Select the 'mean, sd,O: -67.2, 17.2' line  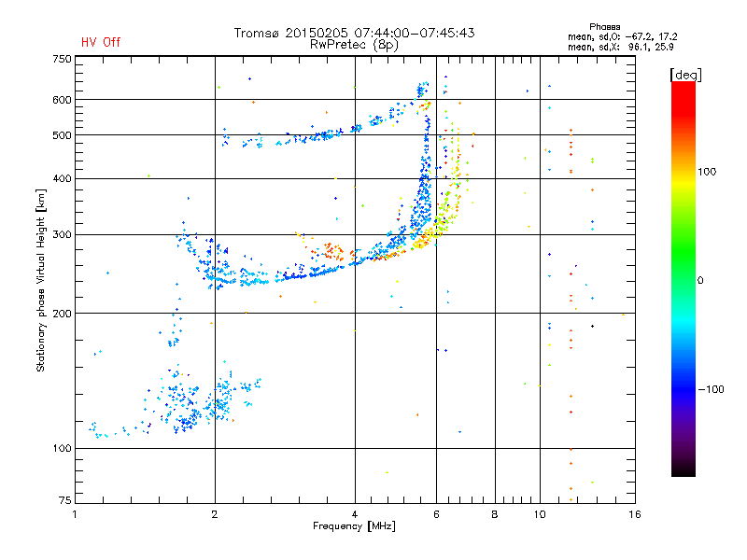(x=622, y=36)
